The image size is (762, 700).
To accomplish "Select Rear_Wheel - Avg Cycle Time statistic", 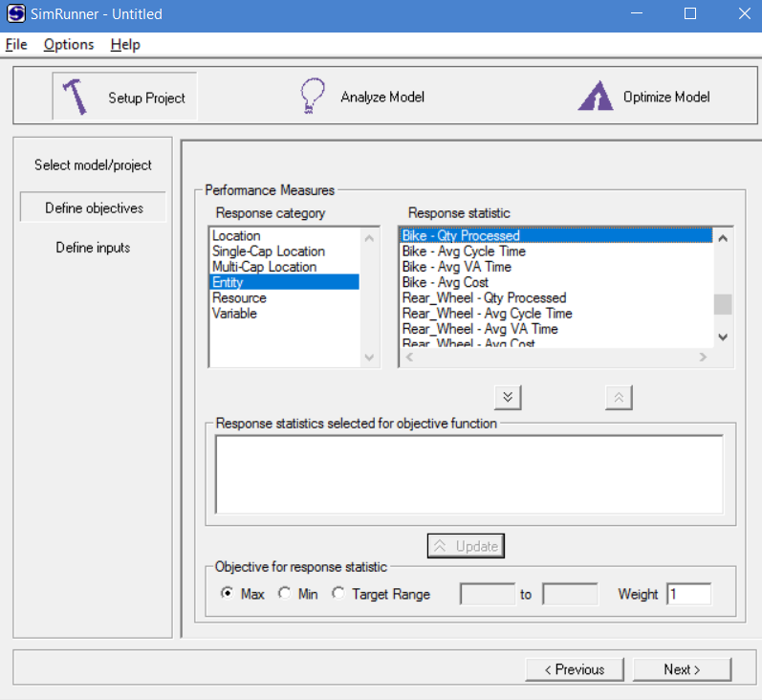I will tap(556, 313).
